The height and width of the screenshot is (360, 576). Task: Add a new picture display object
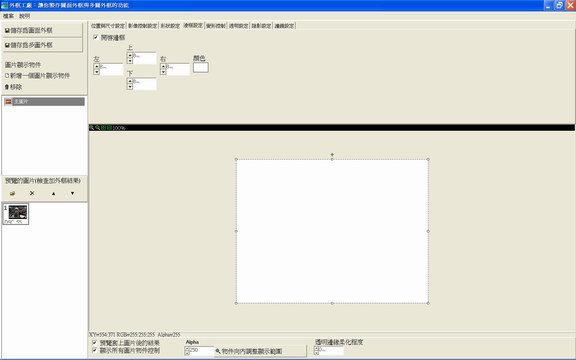click(x=37, y=76)
